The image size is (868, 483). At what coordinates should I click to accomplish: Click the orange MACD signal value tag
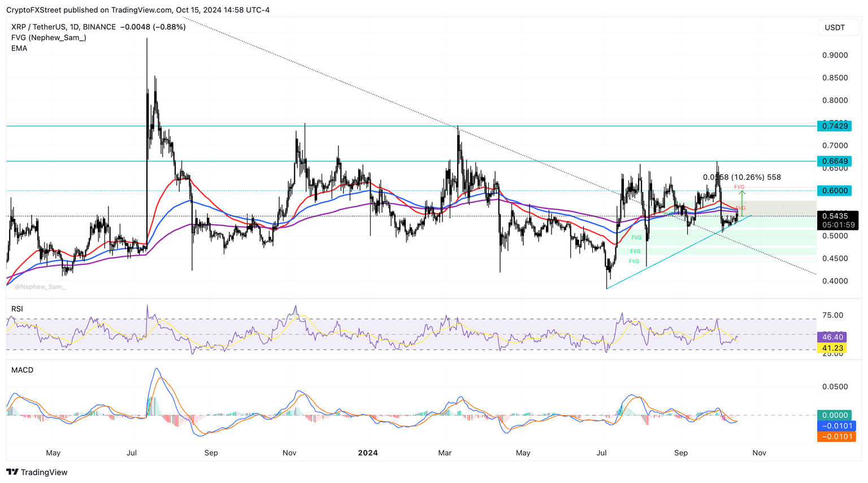[836, 437]
